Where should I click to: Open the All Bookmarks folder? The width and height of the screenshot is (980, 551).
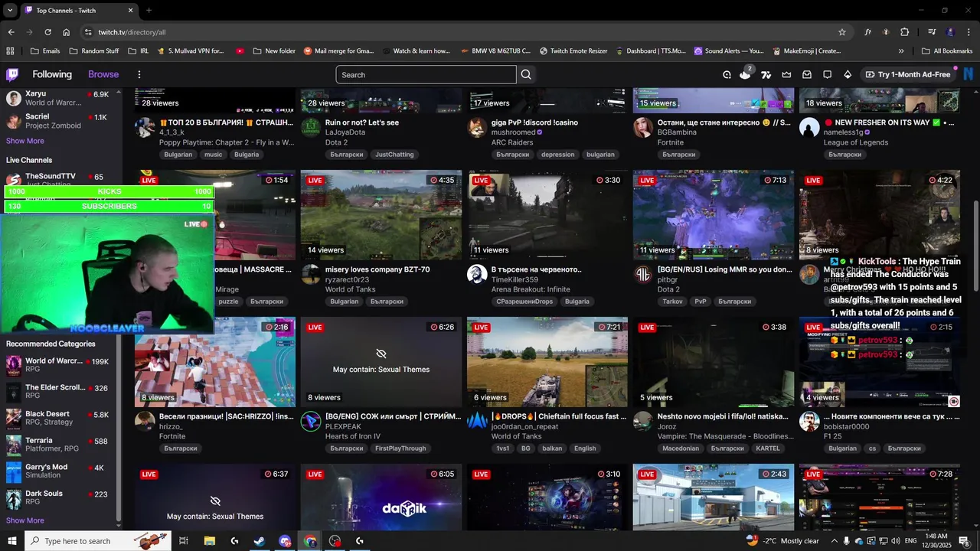[947, 51]
